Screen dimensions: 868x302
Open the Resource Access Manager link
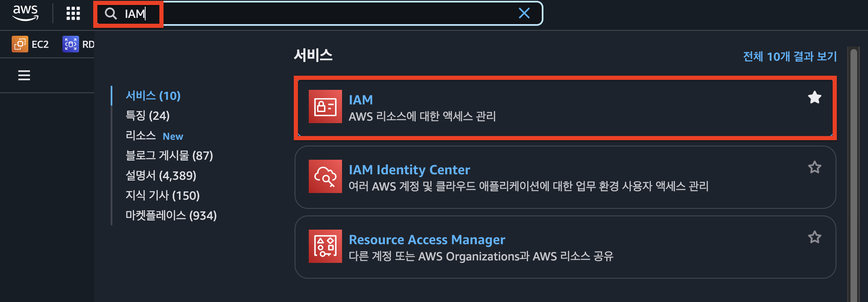(x=427, y=240)
